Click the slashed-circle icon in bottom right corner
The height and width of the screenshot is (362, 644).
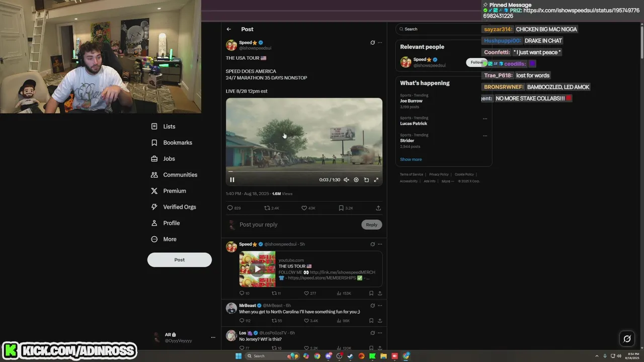point(627,338)
